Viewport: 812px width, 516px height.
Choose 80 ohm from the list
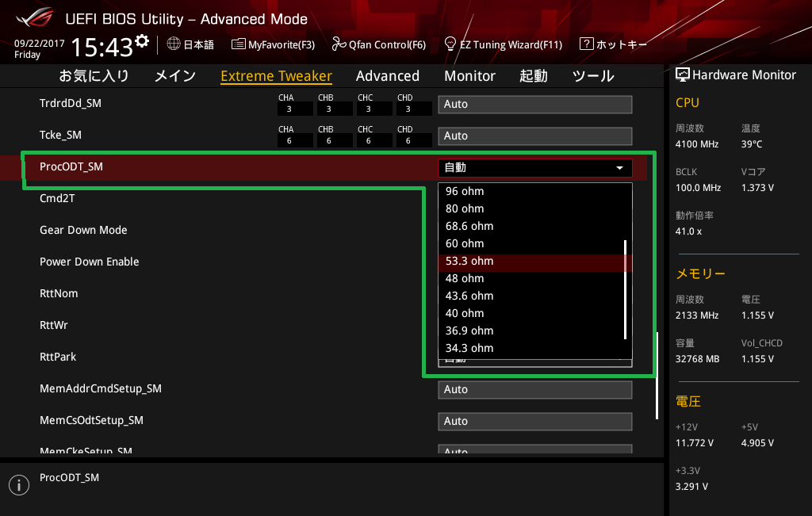[535, 208]
